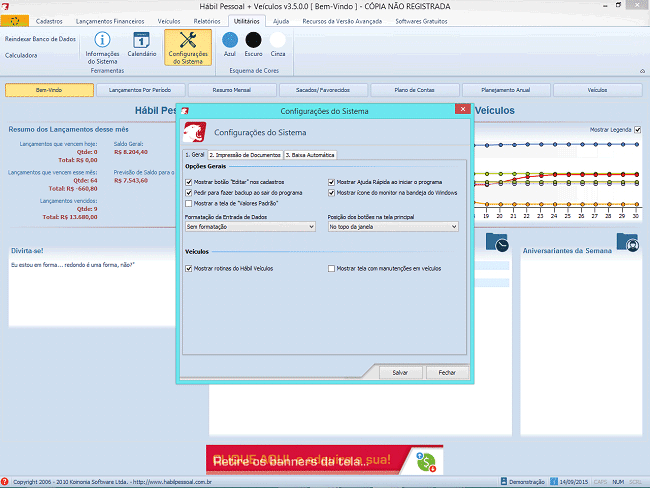Click the Salvar button
The width and height of the screenshot is (650, 488).
point(400,373)
